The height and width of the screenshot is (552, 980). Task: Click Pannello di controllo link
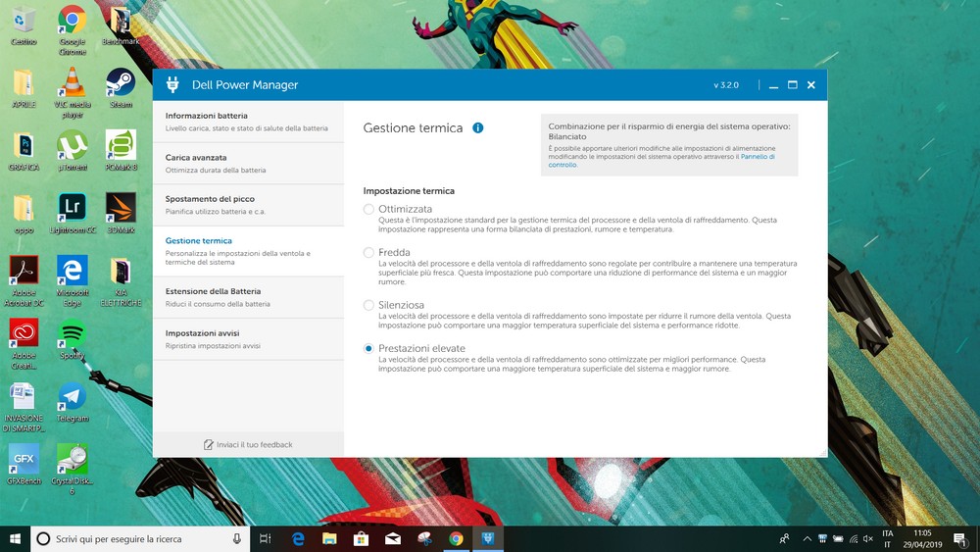[x=758, y=157]
